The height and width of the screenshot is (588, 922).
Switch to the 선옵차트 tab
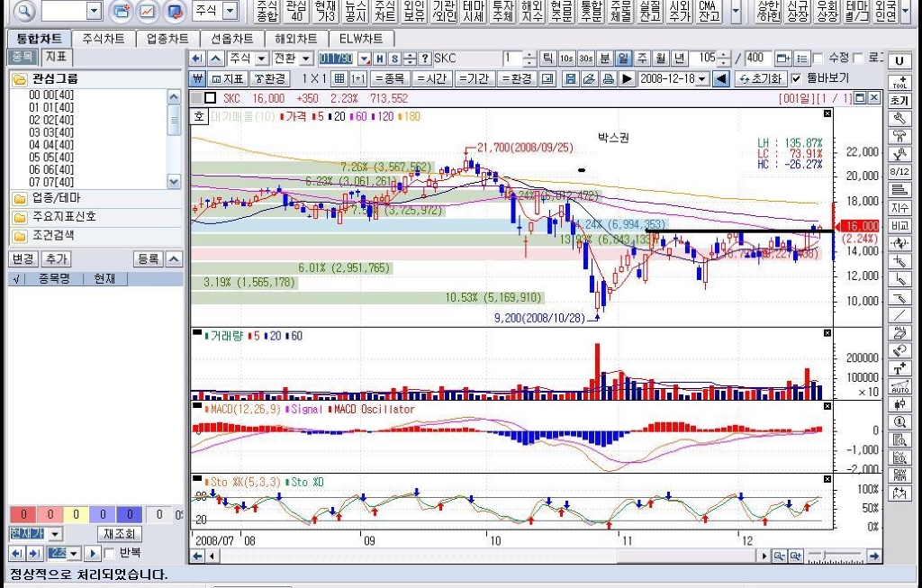(x=231, y=39)
